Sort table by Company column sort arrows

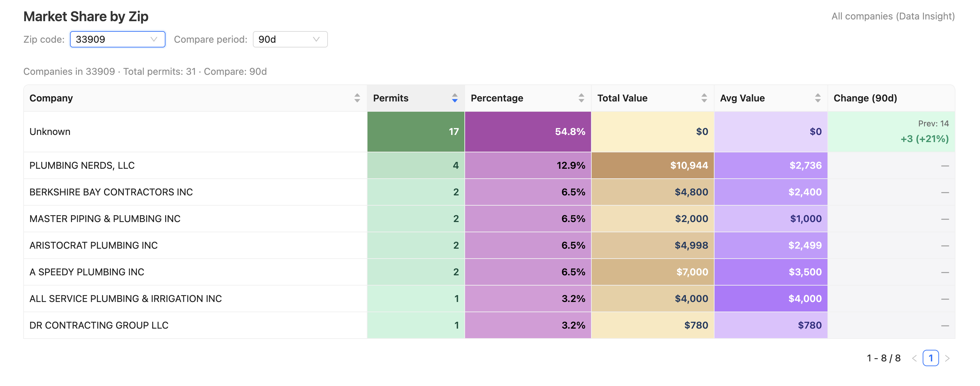[357, 98]
